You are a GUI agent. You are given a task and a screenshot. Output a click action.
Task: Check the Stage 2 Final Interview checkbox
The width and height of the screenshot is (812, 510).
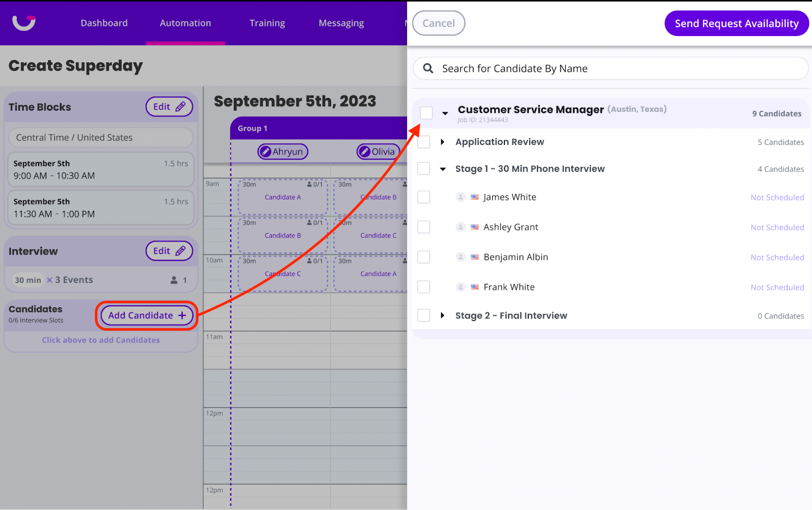click(x=424, y=315)
